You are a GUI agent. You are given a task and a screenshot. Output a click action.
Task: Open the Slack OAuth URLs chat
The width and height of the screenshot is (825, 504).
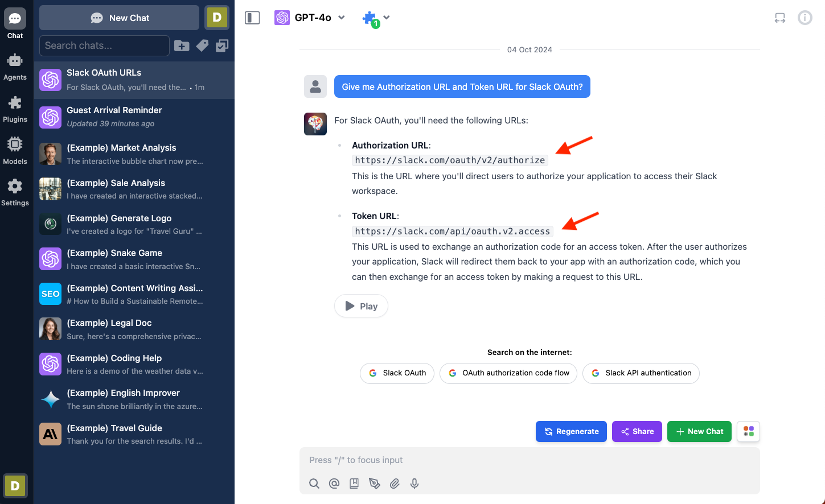(134, 80)
